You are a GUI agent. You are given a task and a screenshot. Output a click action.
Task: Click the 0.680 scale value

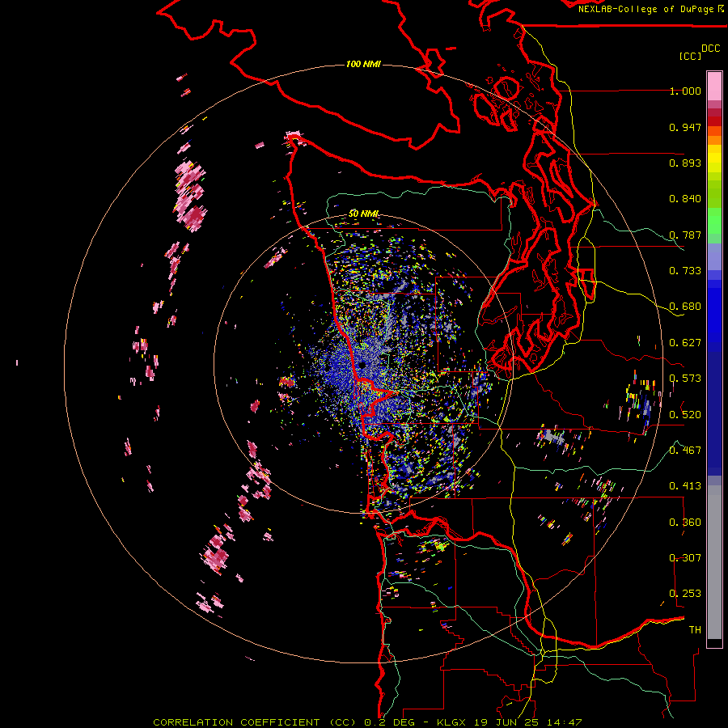tap(685, 307)
